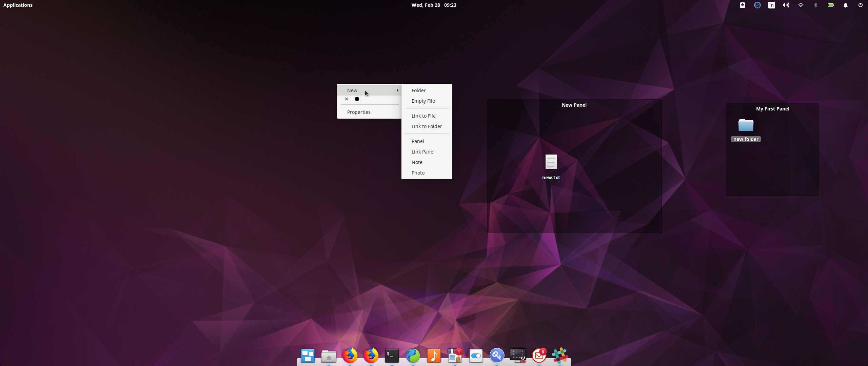Choose Link Panel from the submenu
The width and height of the screenshot is (868, 366).
click(422, 151)
